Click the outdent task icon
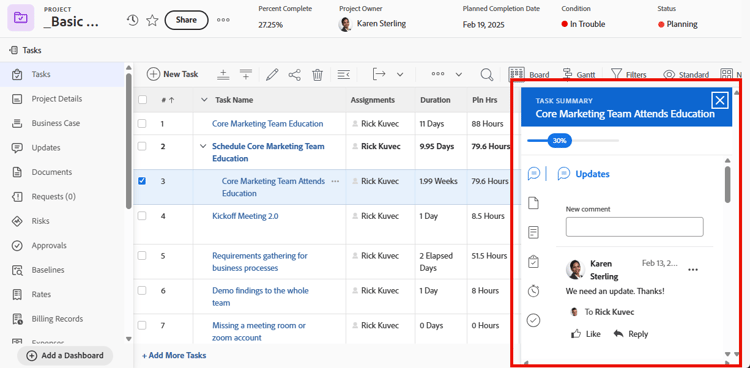 pos(343,74)
